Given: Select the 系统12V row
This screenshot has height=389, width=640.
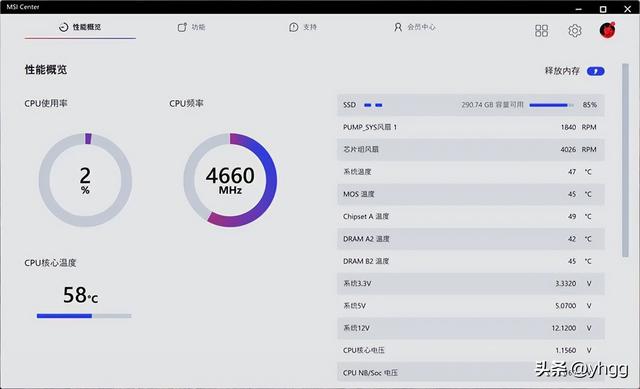Looking at the screenshot, I should (x=471, y=328).
